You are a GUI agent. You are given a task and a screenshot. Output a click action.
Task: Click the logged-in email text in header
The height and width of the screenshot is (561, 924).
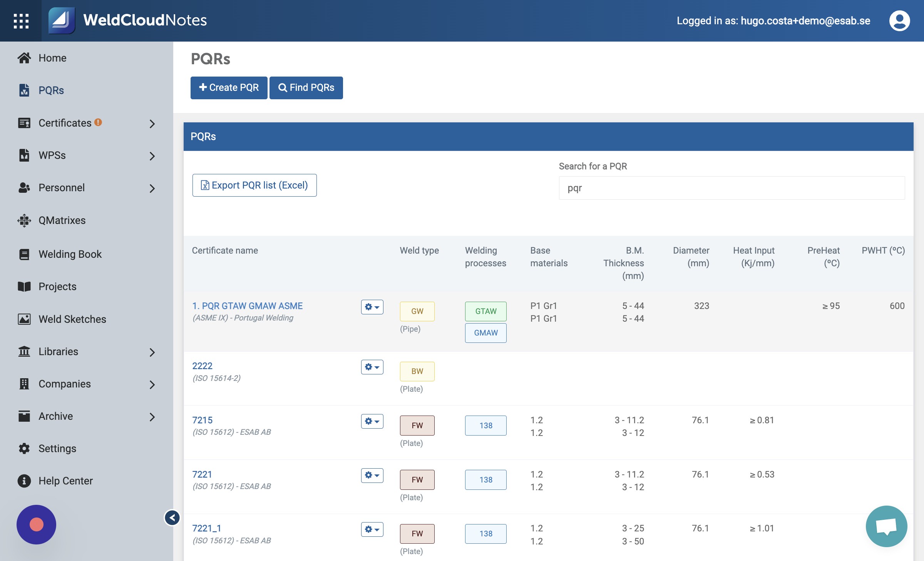[x=805, y=21]
